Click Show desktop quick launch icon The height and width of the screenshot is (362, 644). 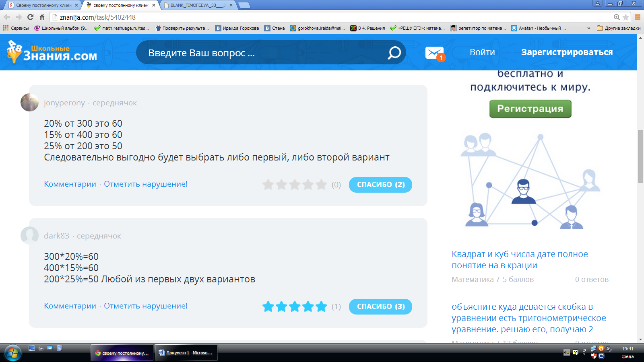32,348
